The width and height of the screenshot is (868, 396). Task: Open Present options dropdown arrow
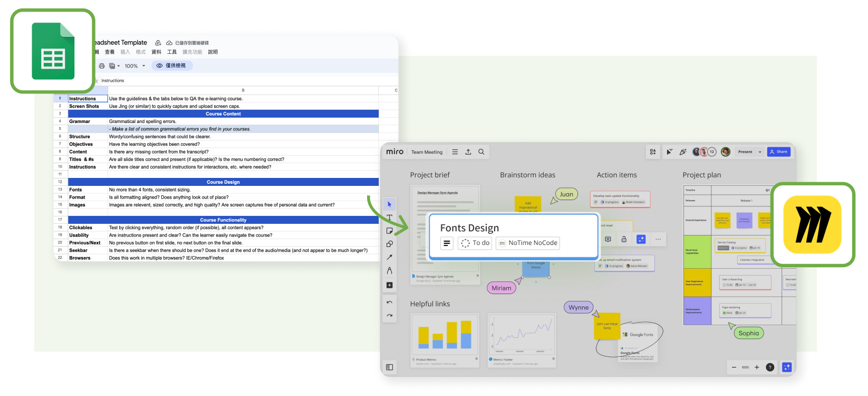coord(760,152)
